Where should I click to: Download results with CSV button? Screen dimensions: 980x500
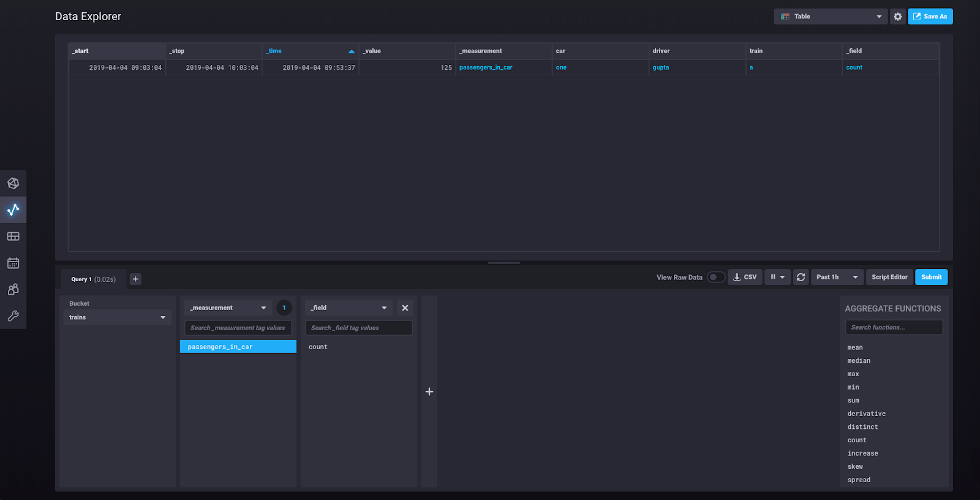(745, 277)
